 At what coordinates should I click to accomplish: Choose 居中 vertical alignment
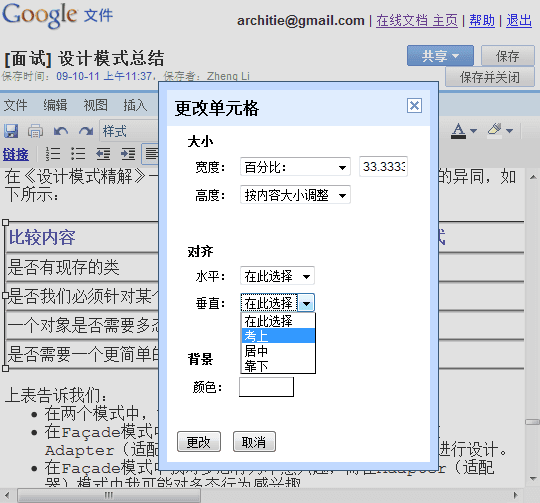point(278,351)
